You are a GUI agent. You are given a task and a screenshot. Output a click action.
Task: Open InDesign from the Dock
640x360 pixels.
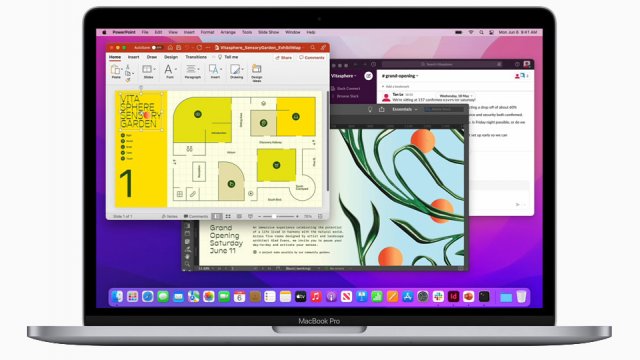pos(453,297)
